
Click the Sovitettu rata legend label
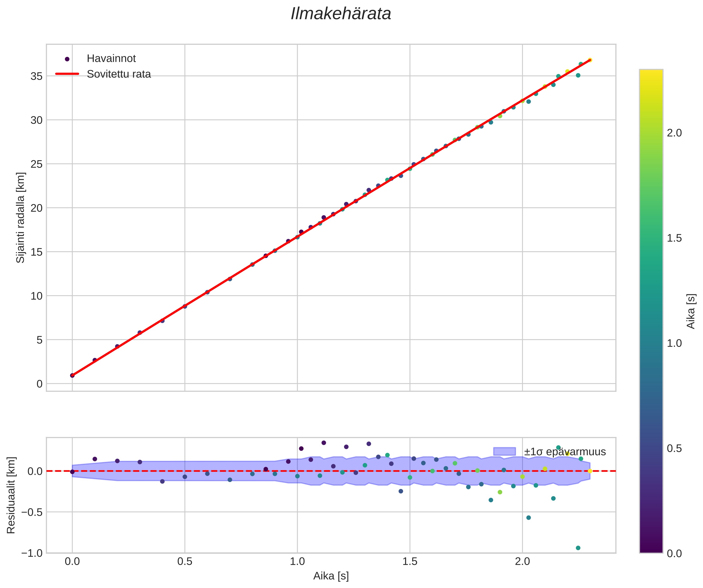tap(119, 74)
